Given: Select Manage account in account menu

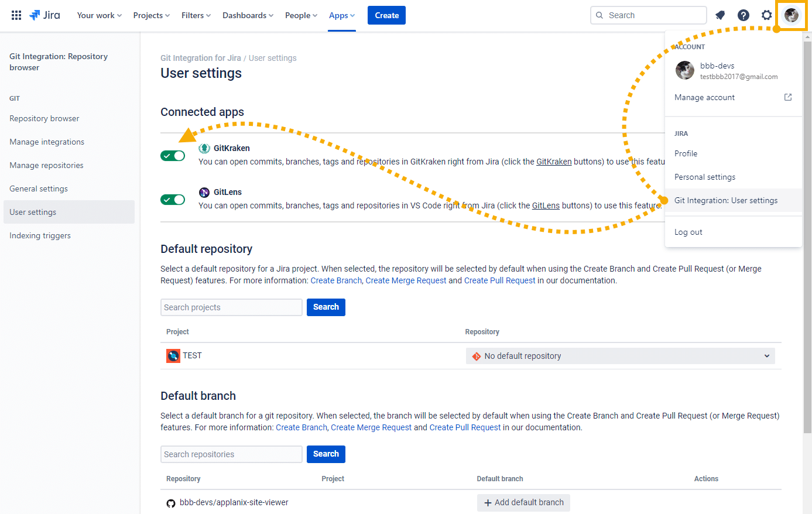Looking at the screenshot, I should [734, 97].
